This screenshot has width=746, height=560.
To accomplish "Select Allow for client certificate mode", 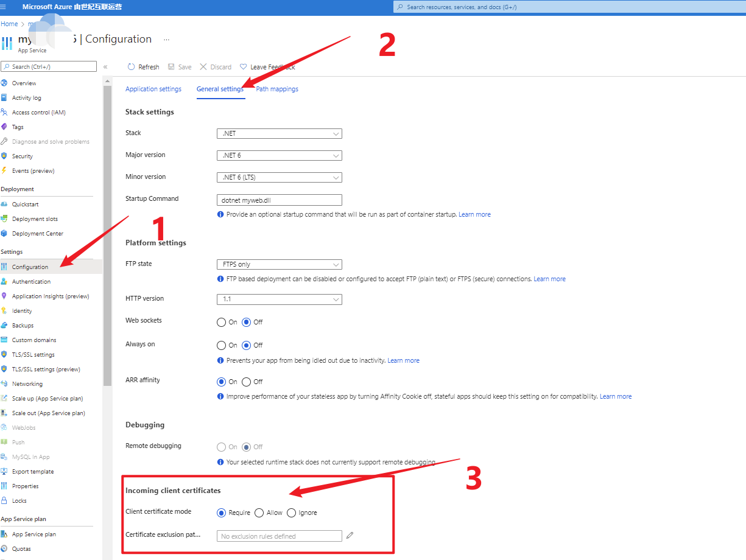I will [x=259, y=513].
